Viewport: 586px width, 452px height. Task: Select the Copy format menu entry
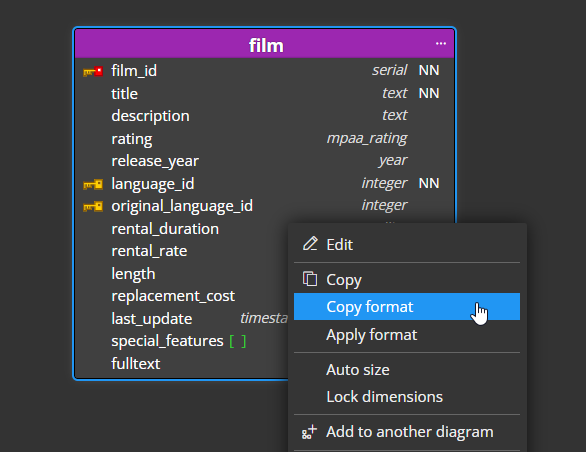pos(407,307)
